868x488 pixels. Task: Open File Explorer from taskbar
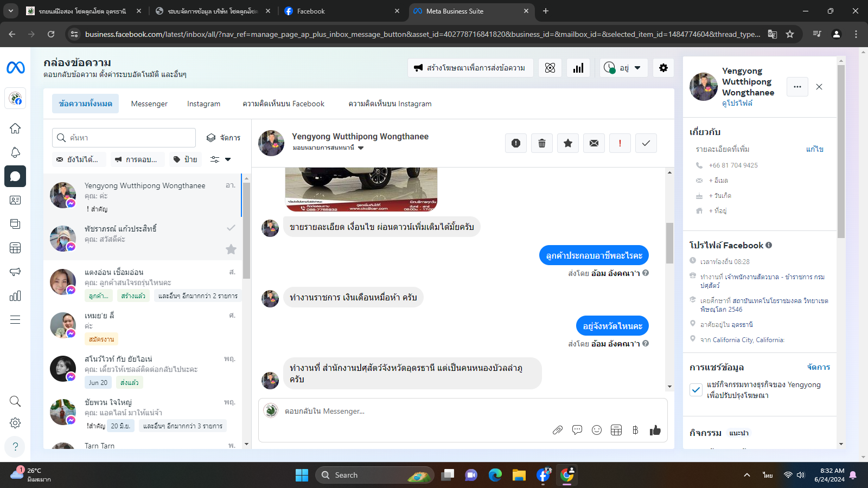(519, 475)
